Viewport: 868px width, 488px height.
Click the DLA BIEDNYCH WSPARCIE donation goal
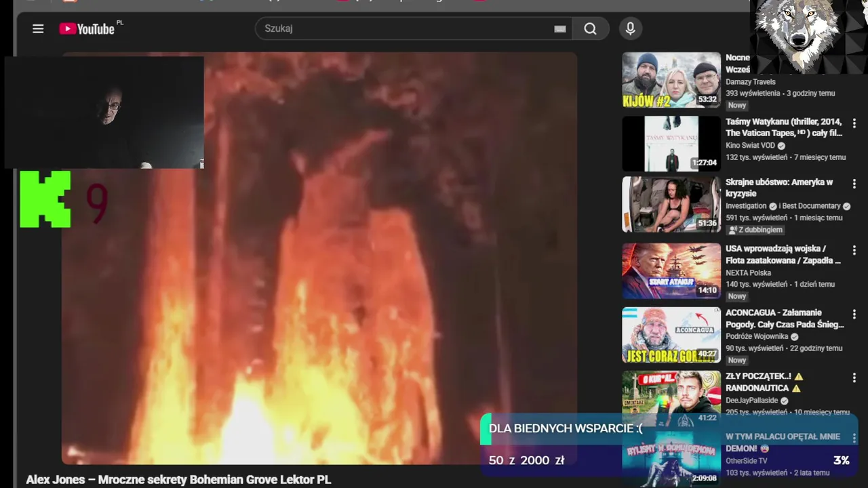565,429
